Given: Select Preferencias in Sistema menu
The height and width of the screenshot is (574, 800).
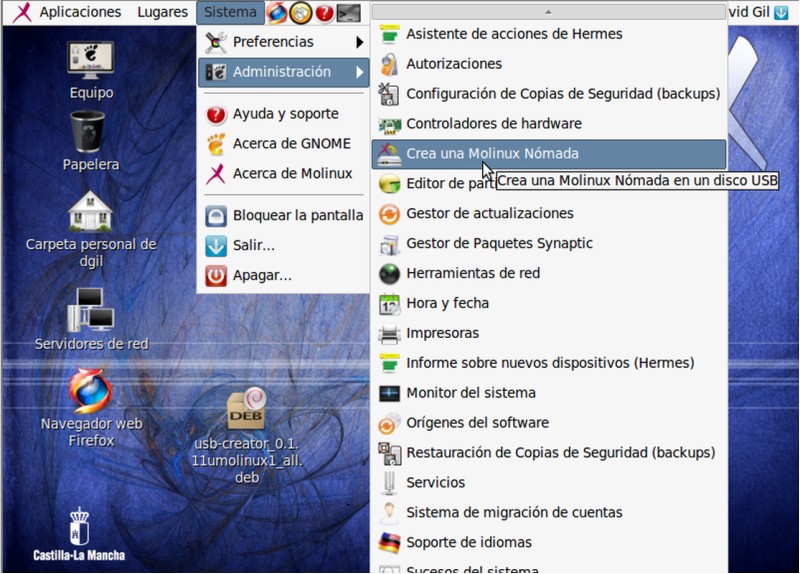Looking at the screenshot, I should [x=283, y=42].
